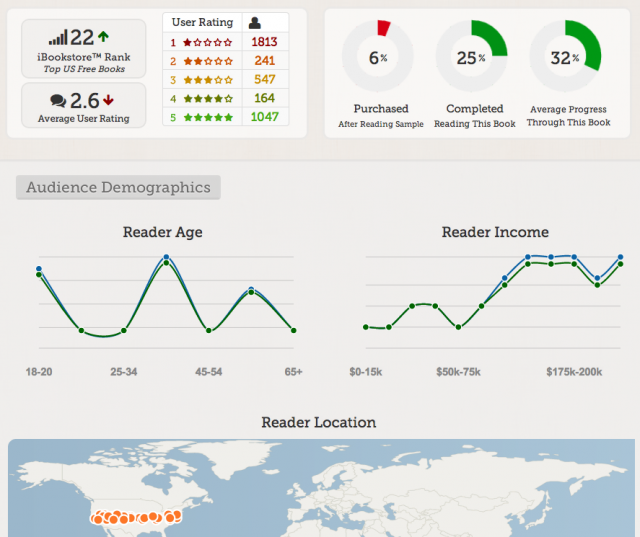
Task: Click the user silhouette column header icon
Action: (254, 22)
